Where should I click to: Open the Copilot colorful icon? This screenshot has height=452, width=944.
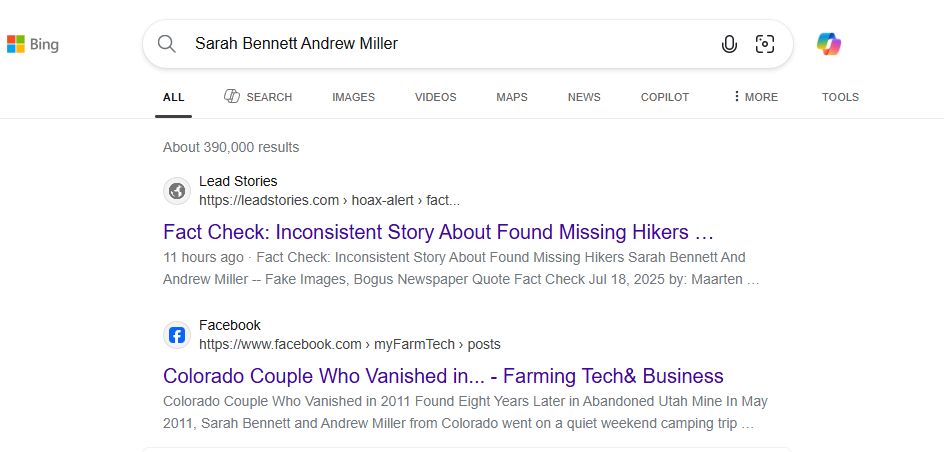coord(829,44)
